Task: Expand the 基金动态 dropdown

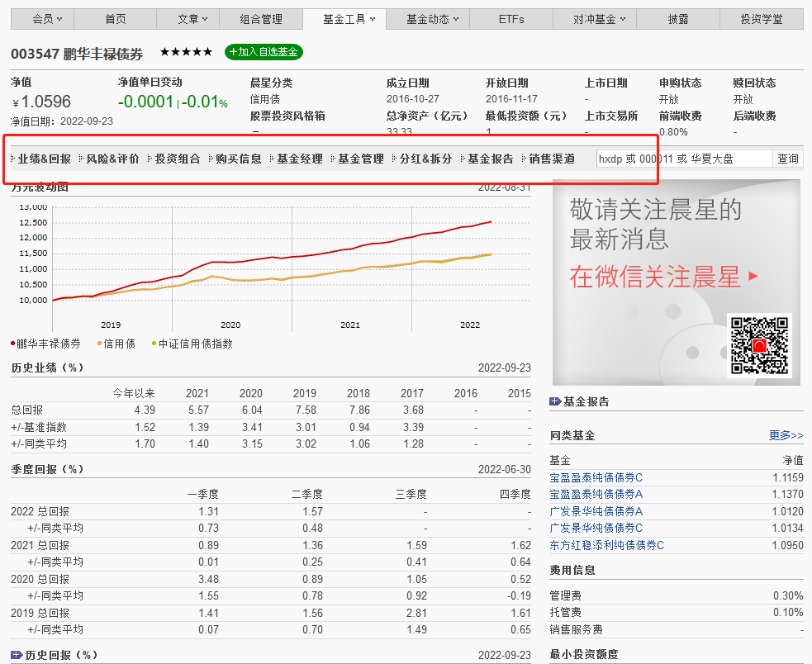Action: [427, 17]
